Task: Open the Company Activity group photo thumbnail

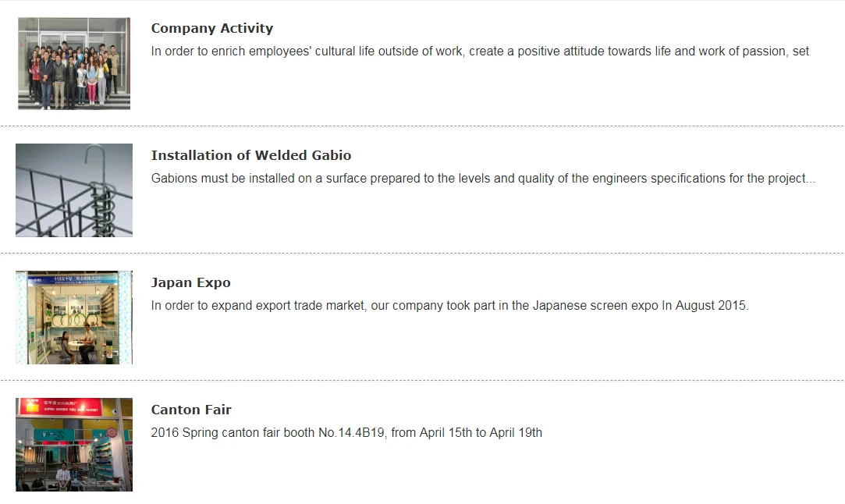Action: 74,63
